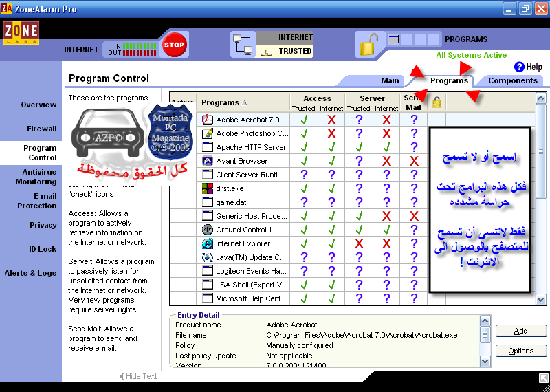Open the Components tab
550x392 pixels.
(x=513, y=80)
